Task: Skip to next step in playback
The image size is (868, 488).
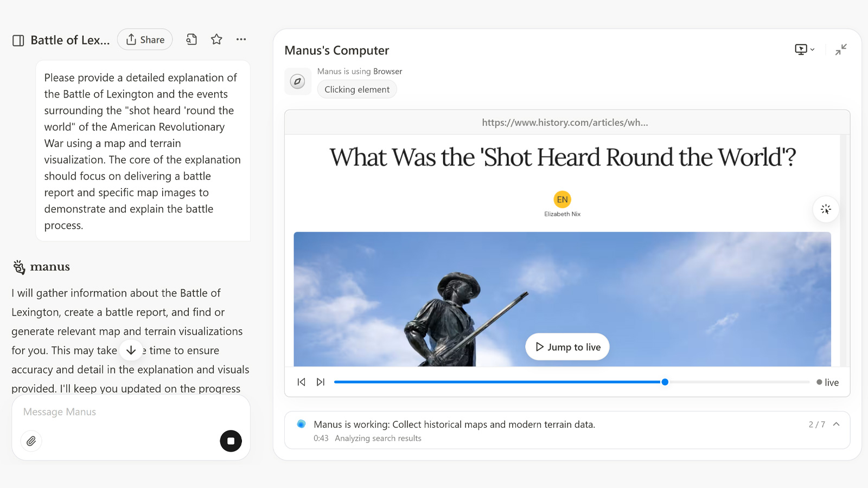Action: tap(321, 382)
